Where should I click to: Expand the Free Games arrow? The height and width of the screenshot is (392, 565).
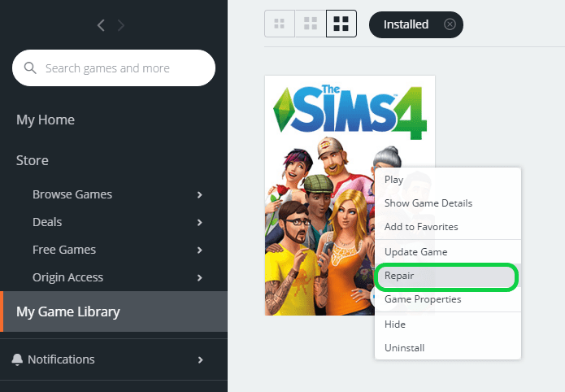pyautogui.click(x=200, y=250)
